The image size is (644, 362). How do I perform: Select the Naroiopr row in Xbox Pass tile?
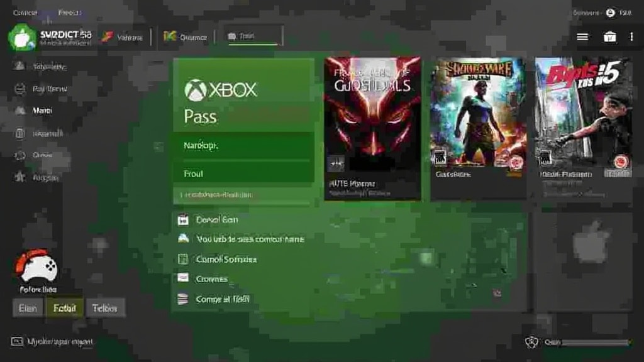pos(243,146)
